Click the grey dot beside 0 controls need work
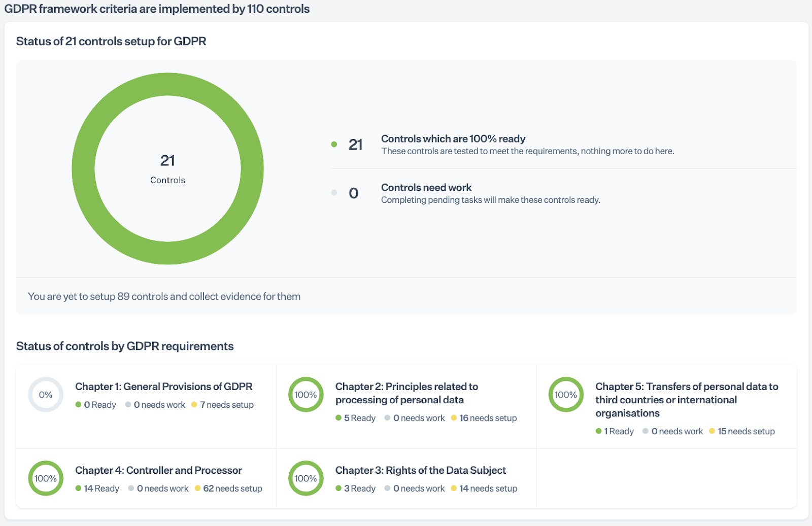 point(334,192)
